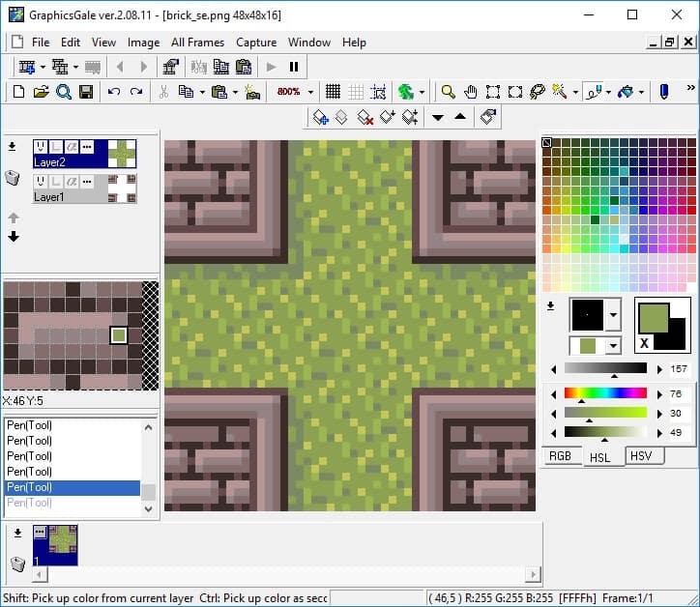
Task: Select the rounded selection tool
Action: pyautogui.click(x=515, y=92)
